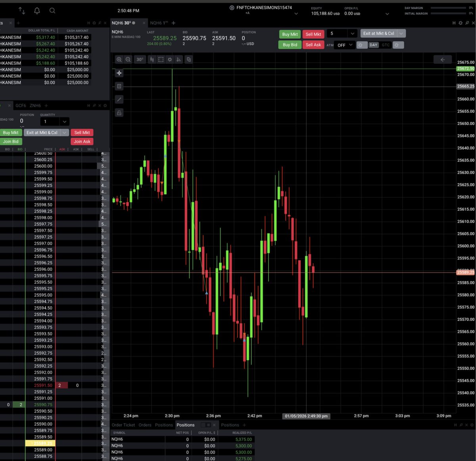Click Sell Mkt in chart panel
Image resolution: width=476 pixels, height=461 pixels.
click(313, 34)
